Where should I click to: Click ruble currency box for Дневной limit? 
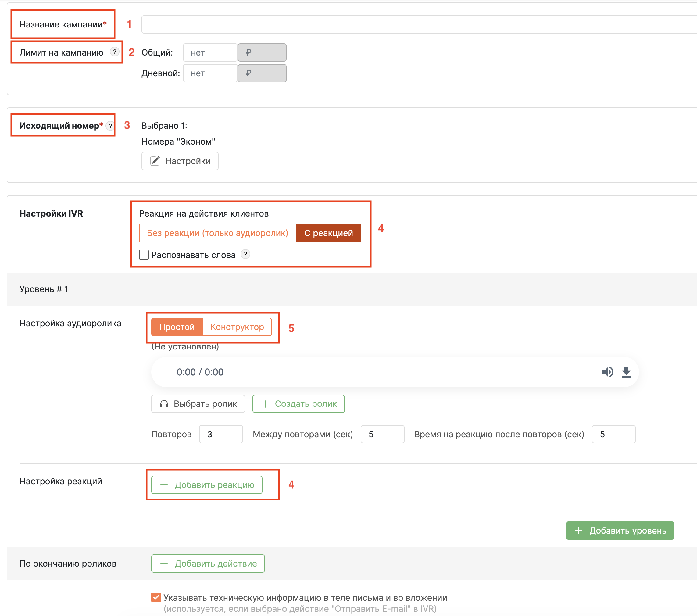262,73
